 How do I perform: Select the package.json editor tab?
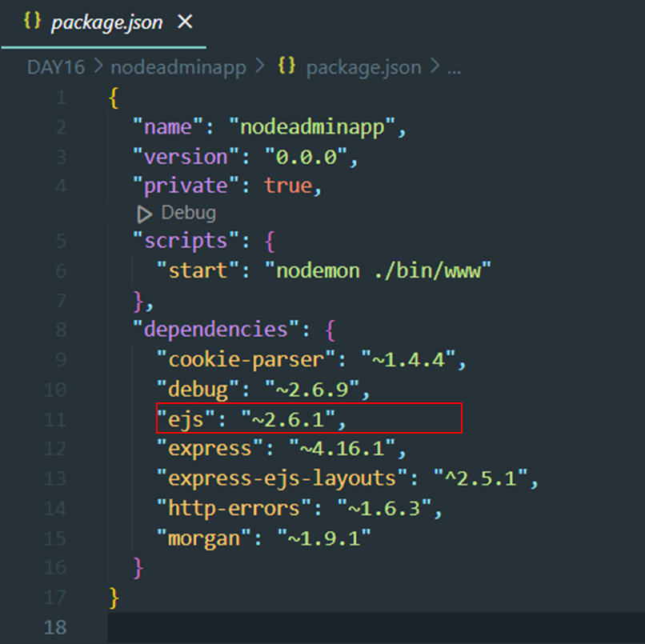point(103,23)
